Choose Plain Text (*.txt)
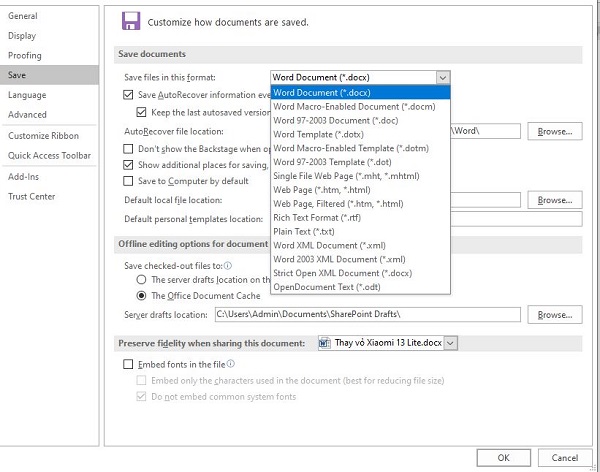The image size is (600, 472). click(x=360, y=231)
